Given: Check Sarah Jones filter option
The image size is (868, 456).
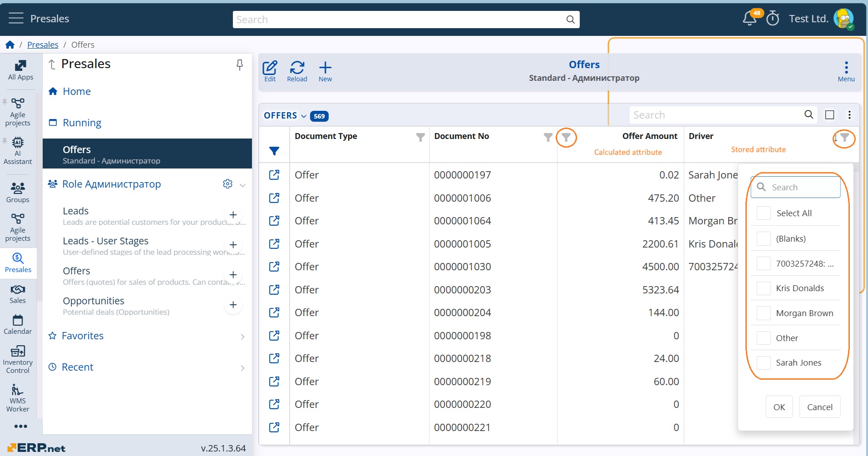Looking at the screenshot, I should 764,362.
